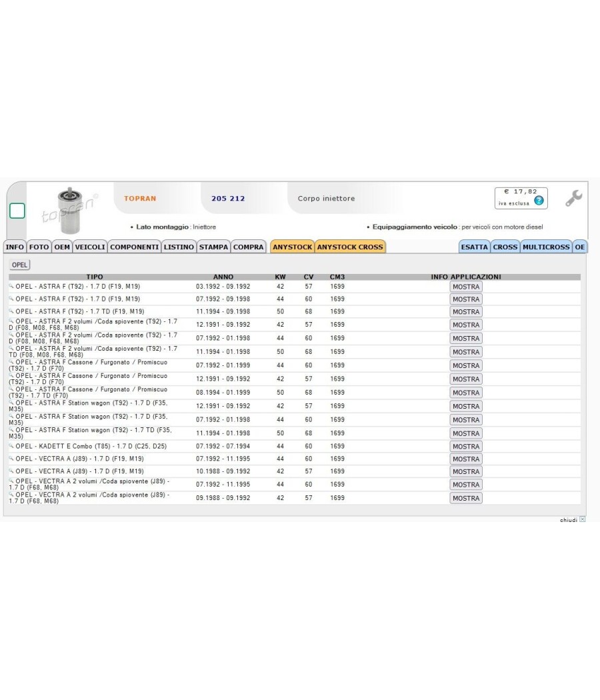Click magnifier for Station wagon 12.1991 - 09.1992 row

click(11, 402)
